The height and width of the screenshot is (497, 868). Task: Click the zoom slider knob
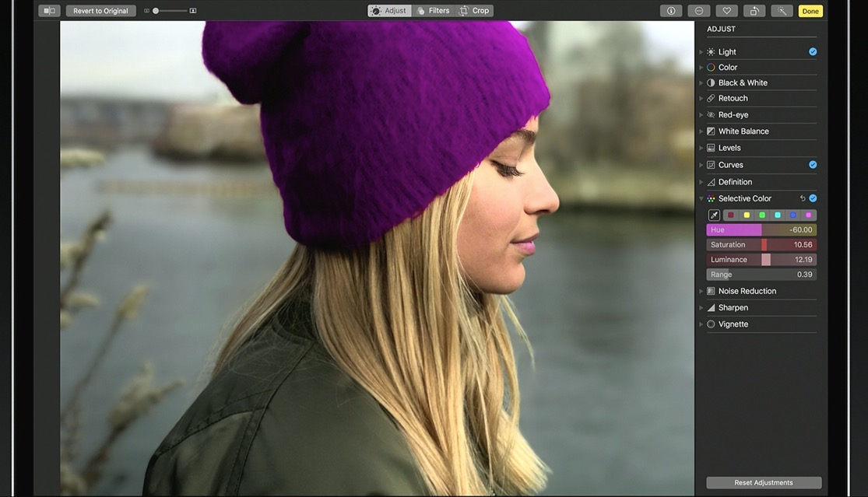point(156,11)
